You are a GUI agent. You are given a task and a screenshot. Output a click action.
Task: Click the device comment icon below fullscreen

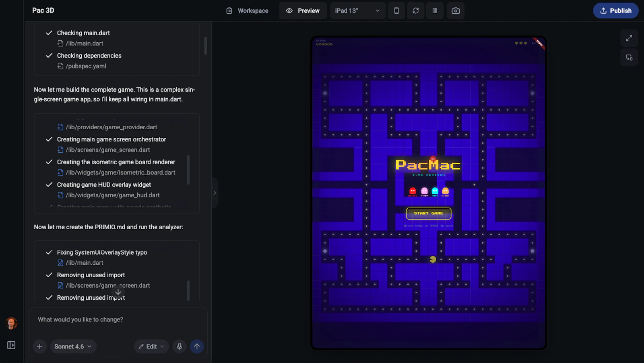coord(629,58)
